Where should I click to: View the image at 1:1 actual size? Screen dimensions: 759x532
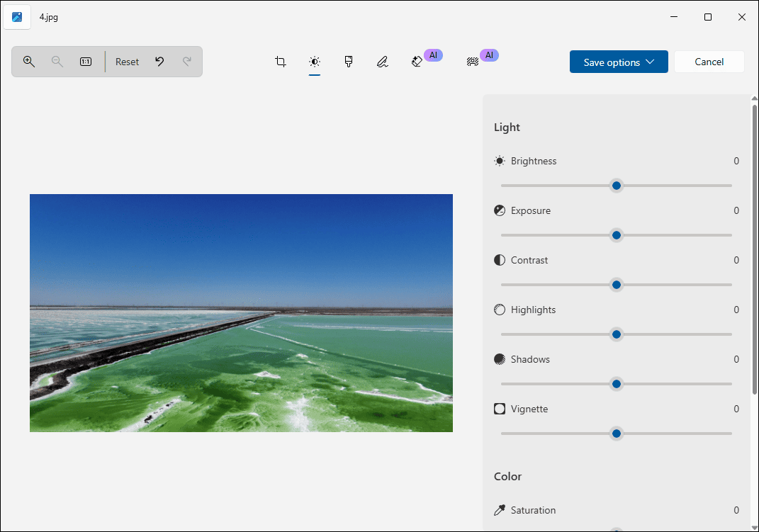[85, 62]
